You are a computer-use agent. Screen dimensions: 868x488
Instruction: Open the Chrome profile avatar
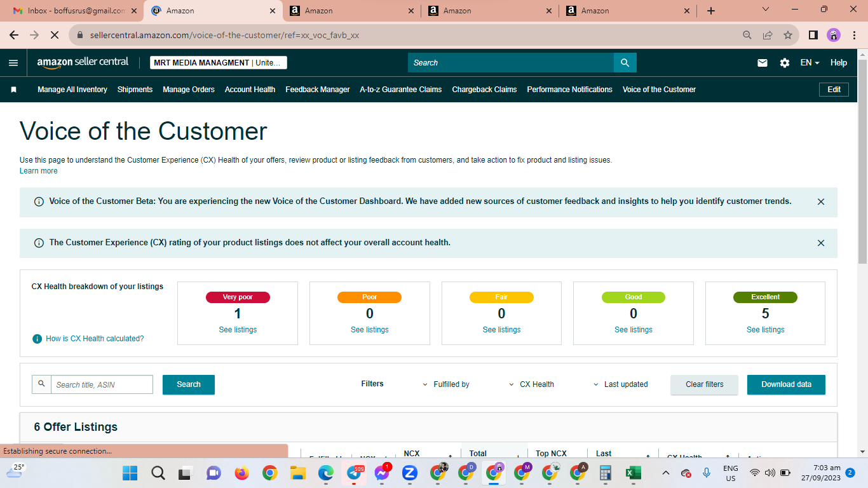(834, 36)
